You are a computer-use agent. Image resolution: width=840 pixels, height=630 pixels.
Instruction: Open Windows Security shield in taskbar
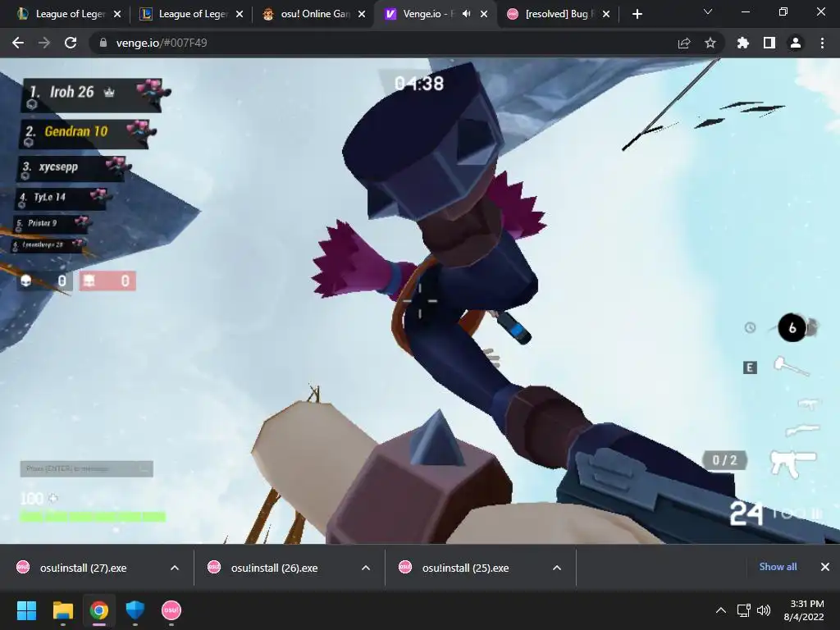(x=135, y=610)
